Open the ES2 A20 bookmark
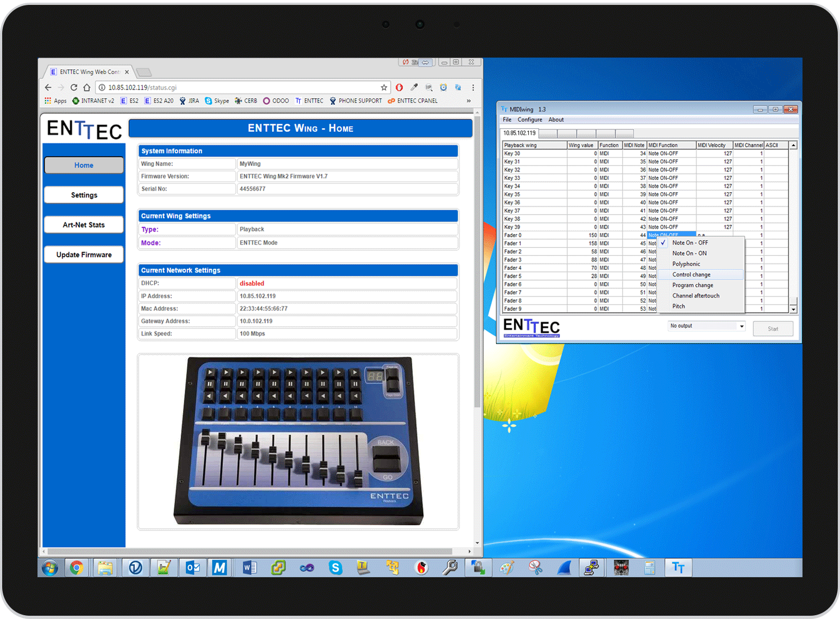Screen dimensions: 840x619 pos(159,101)
